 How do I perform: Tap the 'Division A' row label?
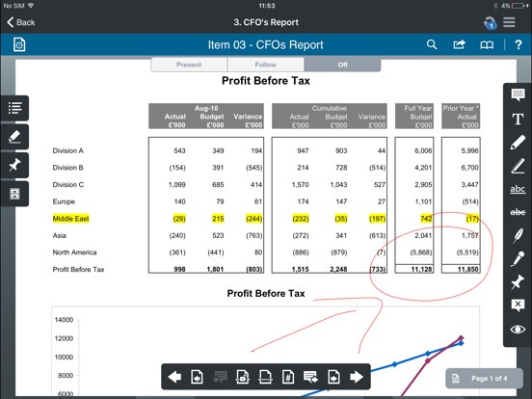[67, 150]
